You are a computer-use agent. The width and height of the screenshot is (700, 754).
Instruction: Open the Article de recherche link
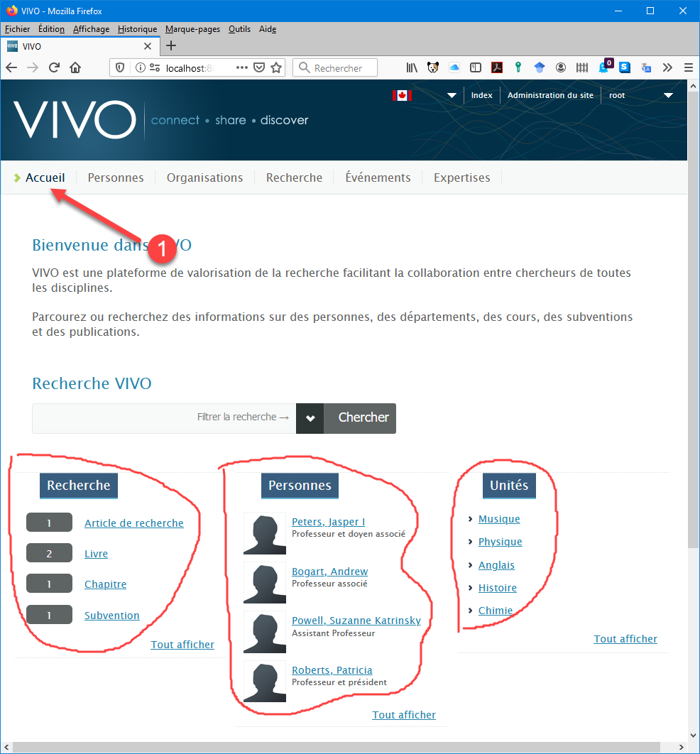click(134, 523)
